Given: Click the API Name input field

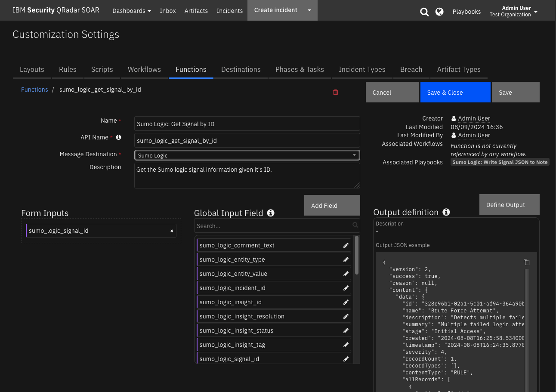Looking at the screenshot, I should point(247,140).
